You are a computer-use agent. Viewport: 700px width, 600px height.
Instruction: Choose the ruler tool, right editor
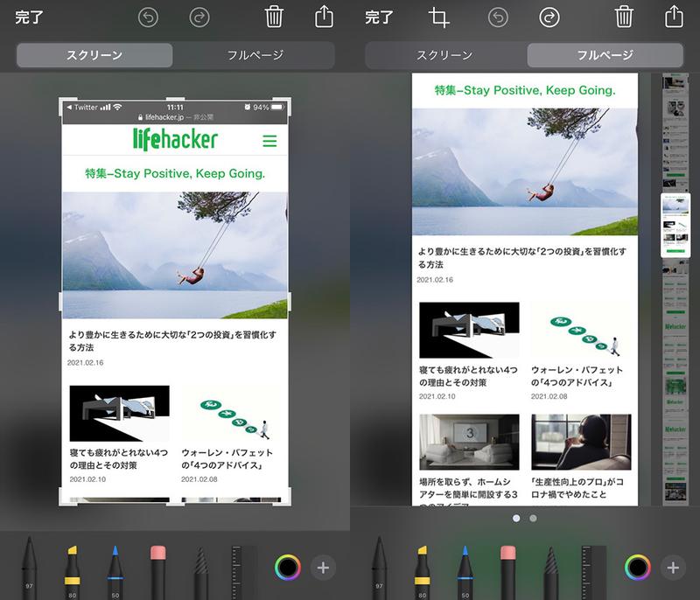(594, 572)
